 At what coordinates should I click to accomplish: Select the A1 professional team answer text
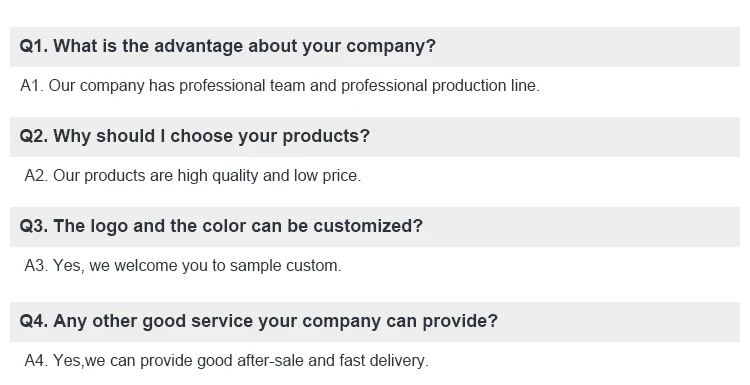tap(280, 86)
